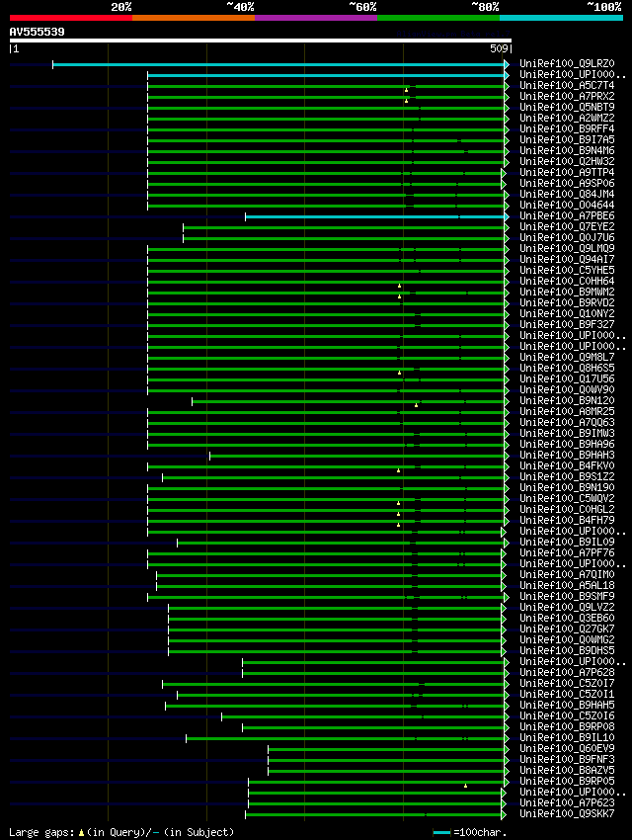Select the UniRef100_A8MR25 label
Viewport: 632px width, 840px height.
click(567, 412)
